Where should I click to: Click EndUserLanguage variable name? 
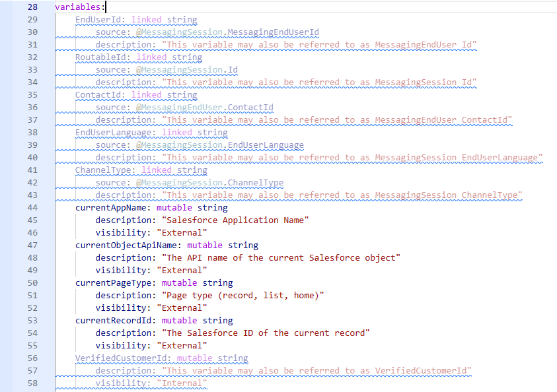(114, 133)
